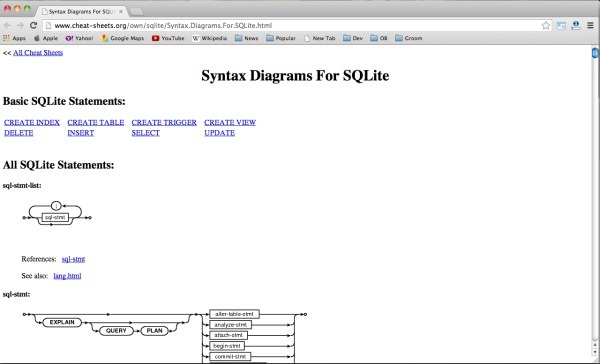The image size is (600, 364).
Task: Expand the Popular bookmarks folder
Action: tap(281, 38)
